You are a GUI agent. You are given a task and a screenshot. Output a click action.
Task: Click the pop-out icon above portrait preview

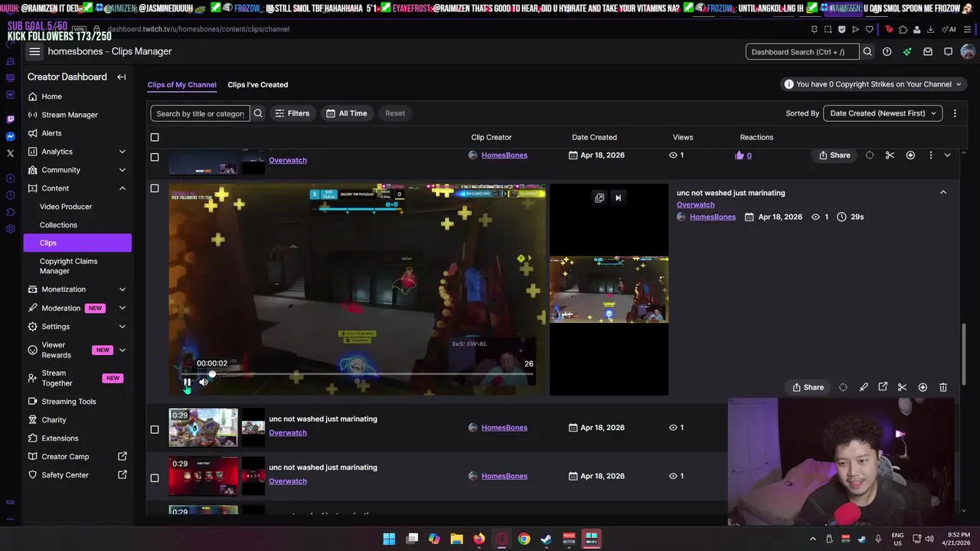(599, 197)
